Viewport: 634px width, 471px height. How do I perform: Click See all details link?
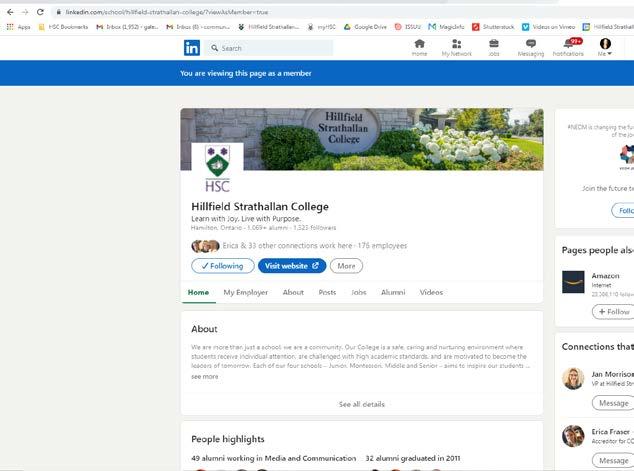click(x=362, y=404)
